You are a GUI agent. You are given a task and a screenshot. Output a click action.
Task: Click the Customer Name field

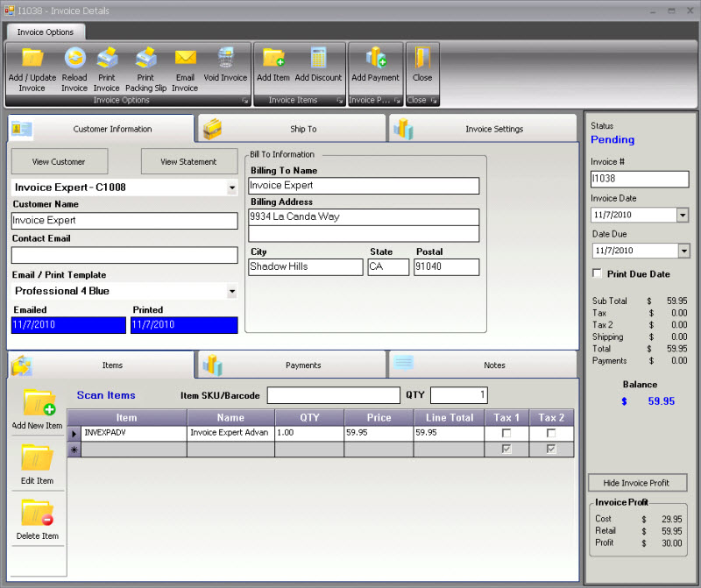click(x=124, y=221)
